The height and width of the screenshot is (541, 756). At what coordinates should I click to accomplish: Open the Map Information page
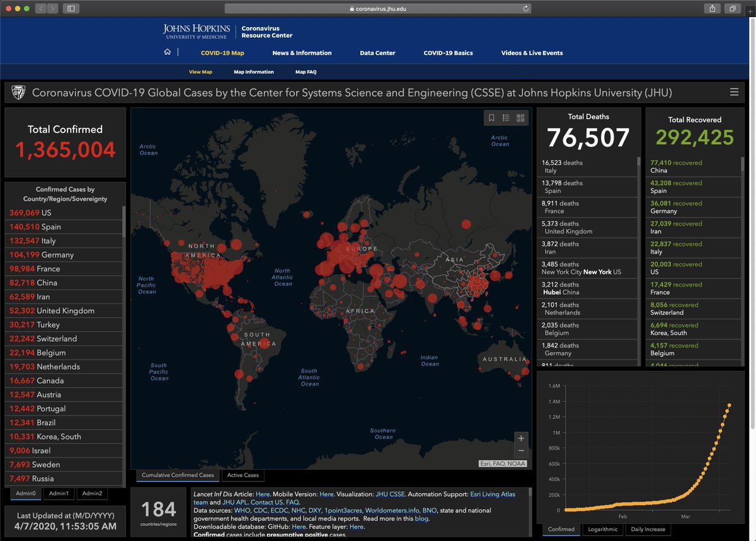(253, 72)
